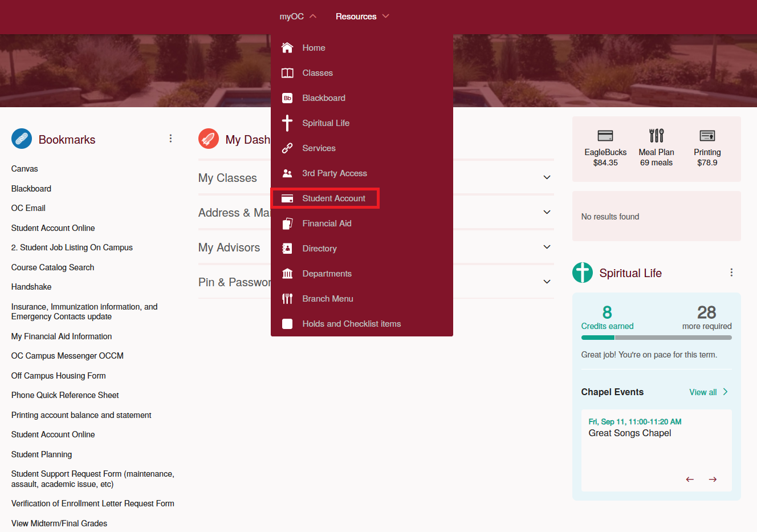Viewport: 757px width, 532px height.
Task: Select Financial Aid menu item
Action: click(x=362, y=224)
